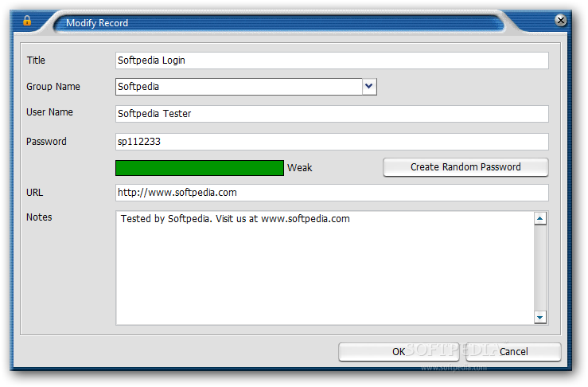Click the URL field with http://www.softpedia.com

(332, 193)
